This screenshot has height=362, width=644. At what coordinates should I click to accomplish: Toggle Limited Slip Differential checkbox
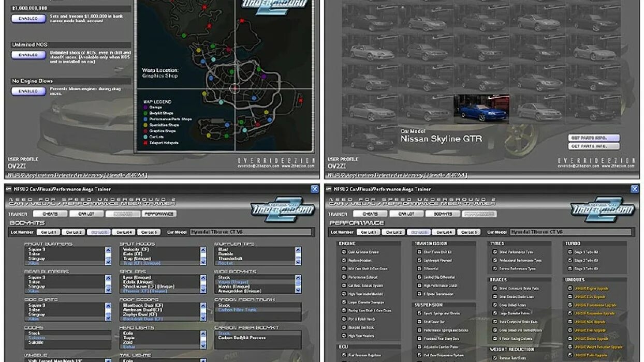(420, 277)
